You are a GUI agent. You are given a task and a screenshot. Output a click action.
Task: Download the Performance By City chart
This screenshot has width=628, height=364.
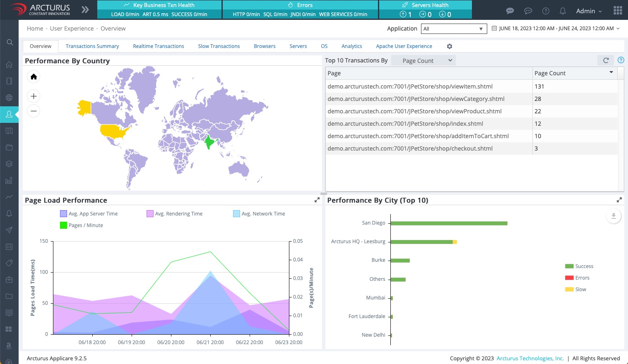coord(614,216)
